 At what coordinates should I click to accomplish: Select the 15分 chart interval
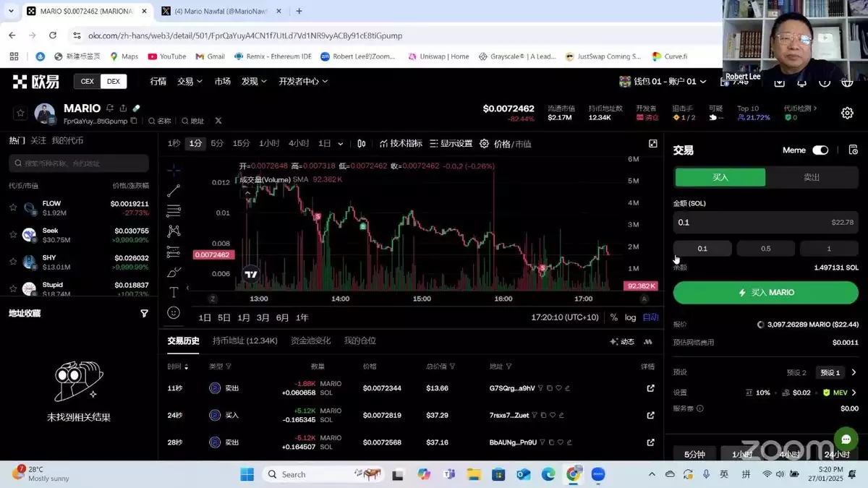coord(241,144)
